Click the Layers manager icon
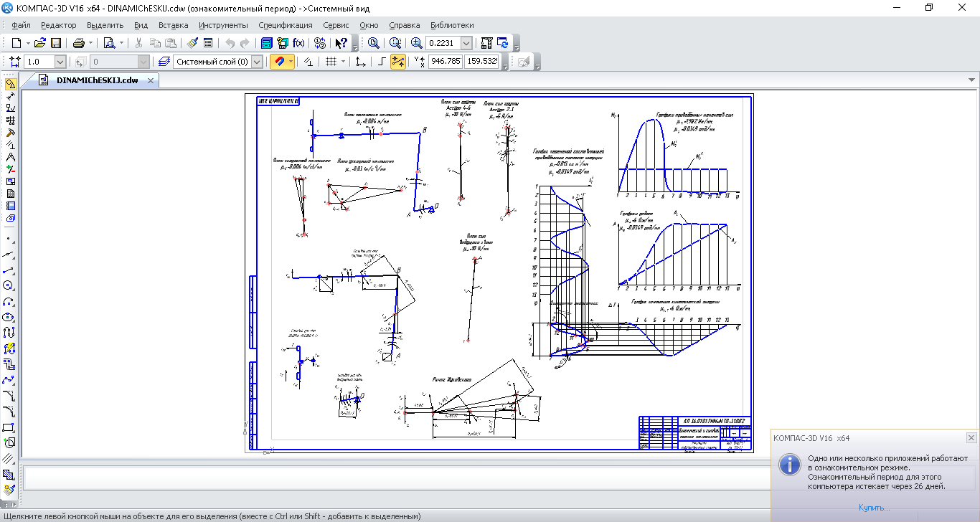This screenshot has height=522, width=980. [x=164, y=62]
